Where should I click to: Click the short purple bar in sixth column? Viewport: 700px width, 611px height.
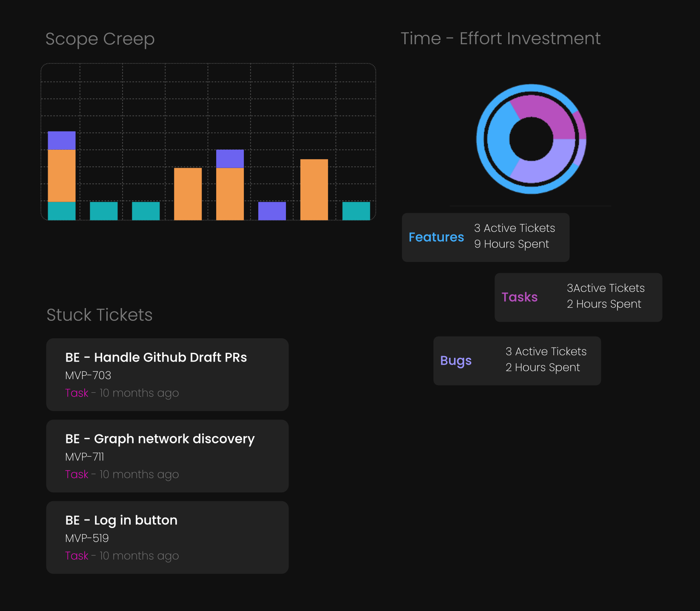tap(272, 211)
